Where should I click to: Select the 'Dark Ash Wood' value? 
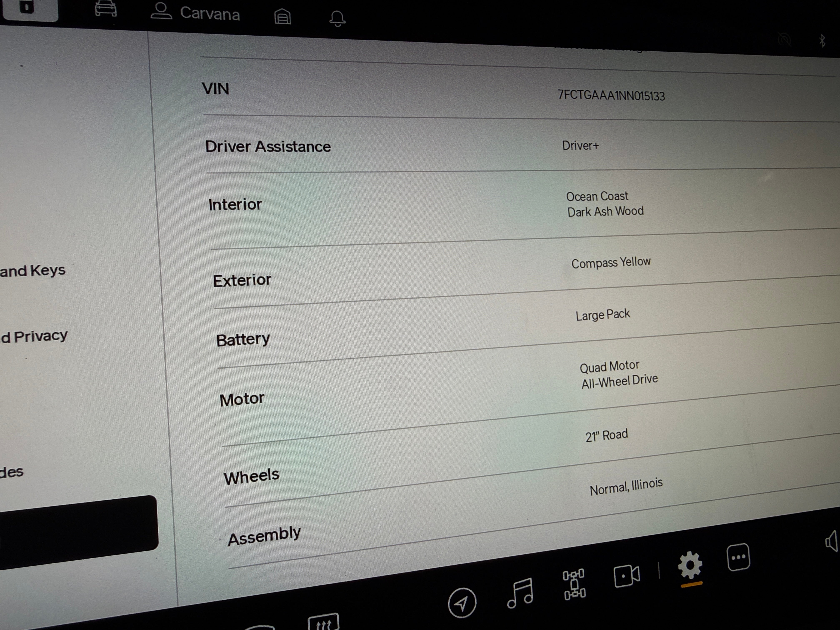pos(605,211)
